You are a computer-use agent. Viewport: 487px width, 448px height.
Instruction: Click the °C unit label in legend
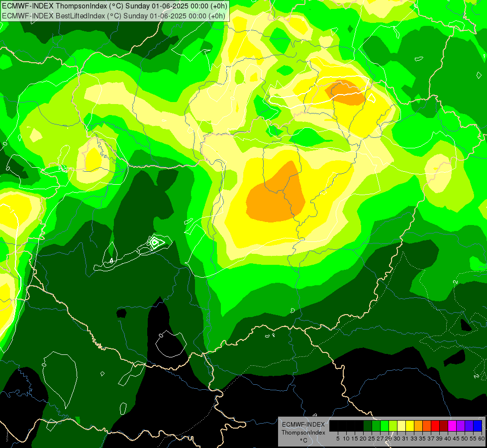[x=304, y=440]
